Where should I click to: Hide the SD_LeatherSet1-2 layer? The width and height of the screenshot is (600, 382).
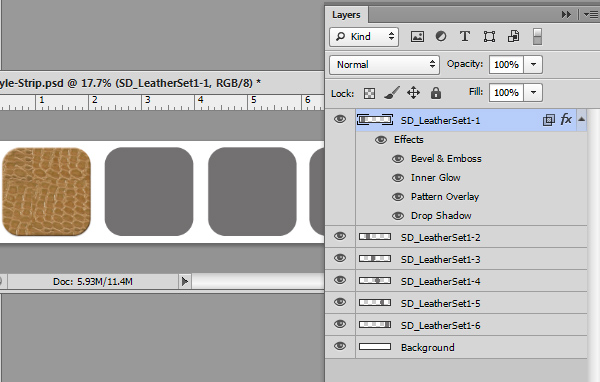click(340, 236)
